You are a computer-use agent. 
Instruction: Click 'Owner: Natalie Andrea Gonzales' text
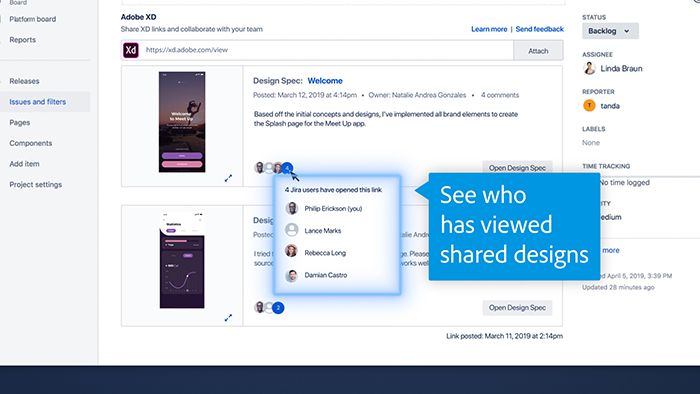[417, 95]
